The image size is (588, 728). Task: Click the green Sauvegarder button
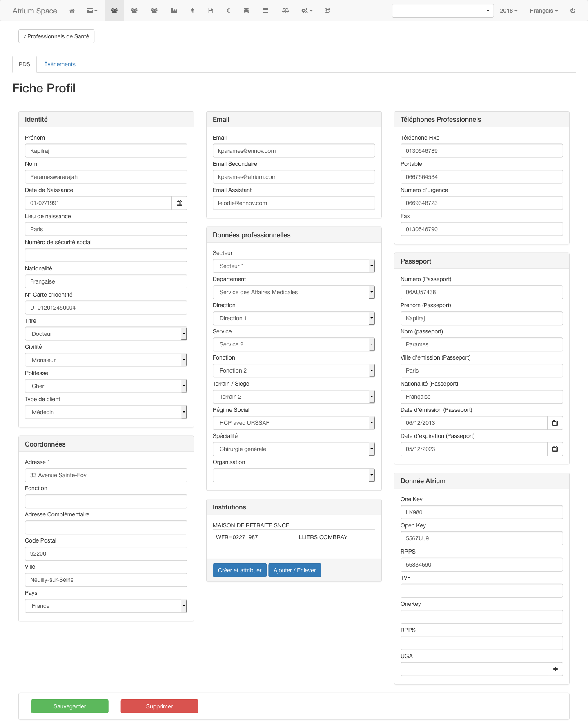click(70, 706)
